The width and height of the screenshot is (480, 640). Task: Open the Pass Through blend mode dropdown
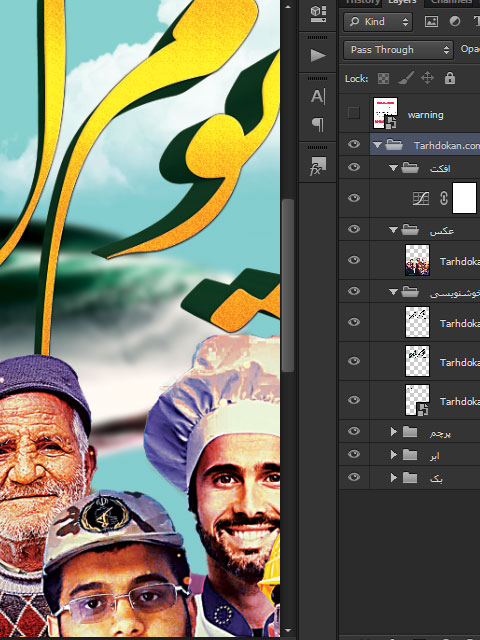coord(398,50)
